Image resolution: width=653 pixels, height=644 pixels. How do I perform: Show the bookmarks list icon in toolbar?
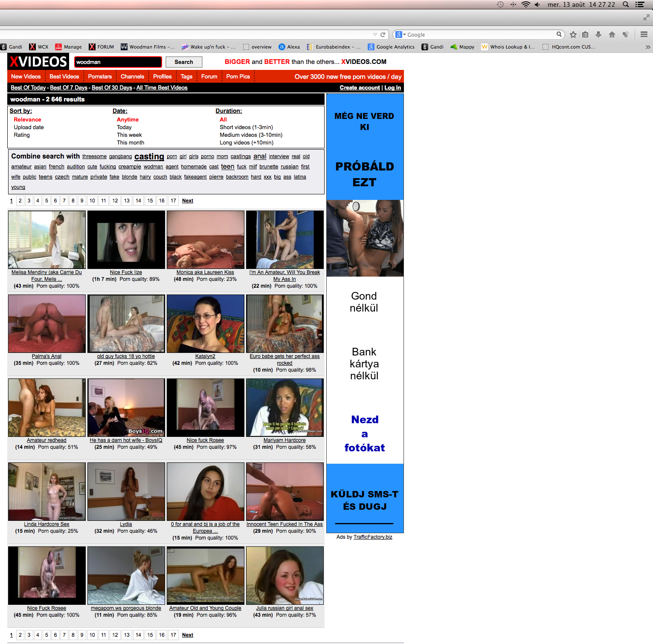point(585,35)
